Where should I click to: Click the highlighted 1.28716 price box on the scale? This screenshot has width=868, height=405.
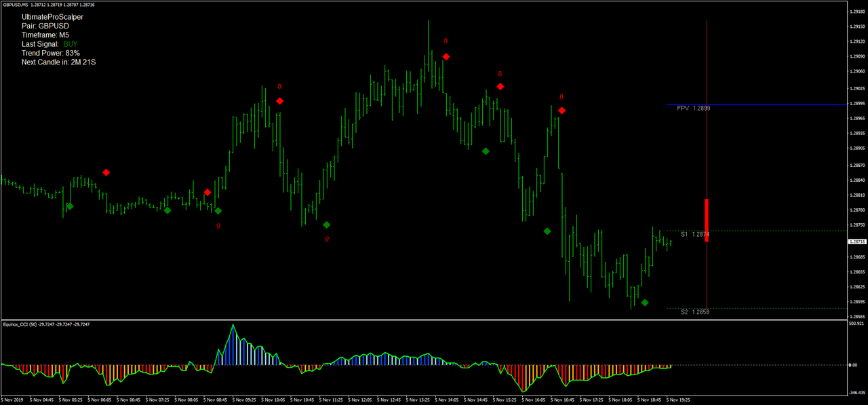pos(856,241)
